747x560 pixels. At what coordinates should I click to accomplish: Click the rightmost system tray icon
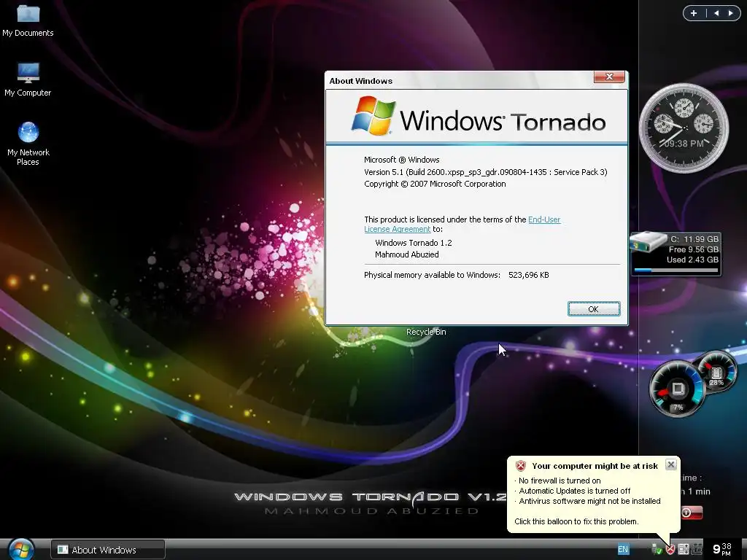coord(697,549)
